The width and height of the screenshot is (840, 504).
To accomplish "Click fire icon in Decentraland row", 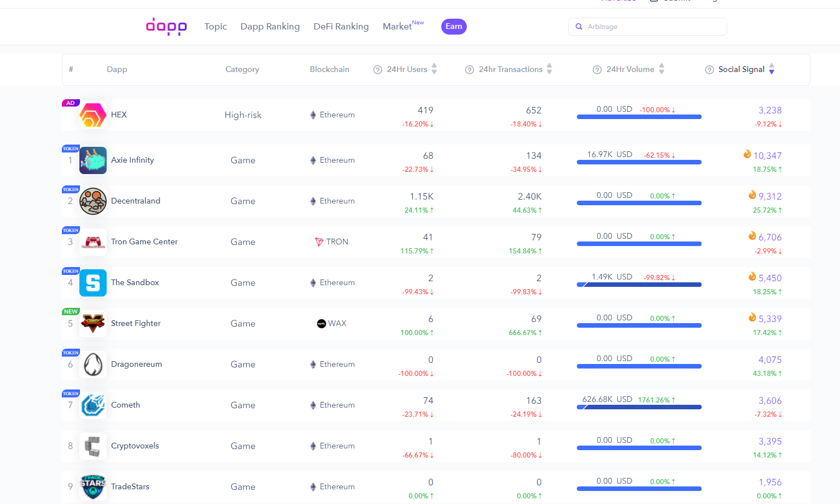I will (x=752, y=195).
